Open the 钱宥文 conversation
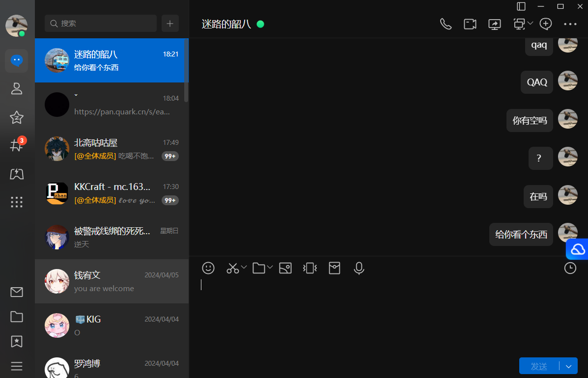 [x=112, y=281]
